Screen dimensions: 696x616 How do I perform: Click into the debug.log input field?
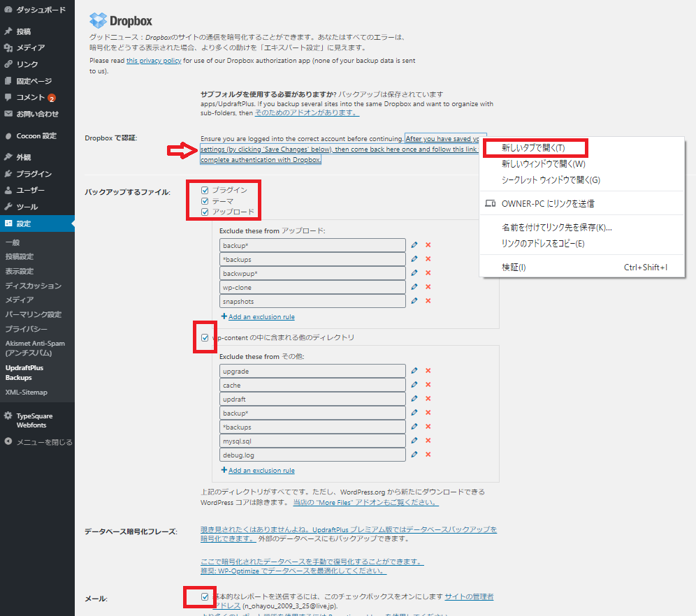click(x=312, y=455)
